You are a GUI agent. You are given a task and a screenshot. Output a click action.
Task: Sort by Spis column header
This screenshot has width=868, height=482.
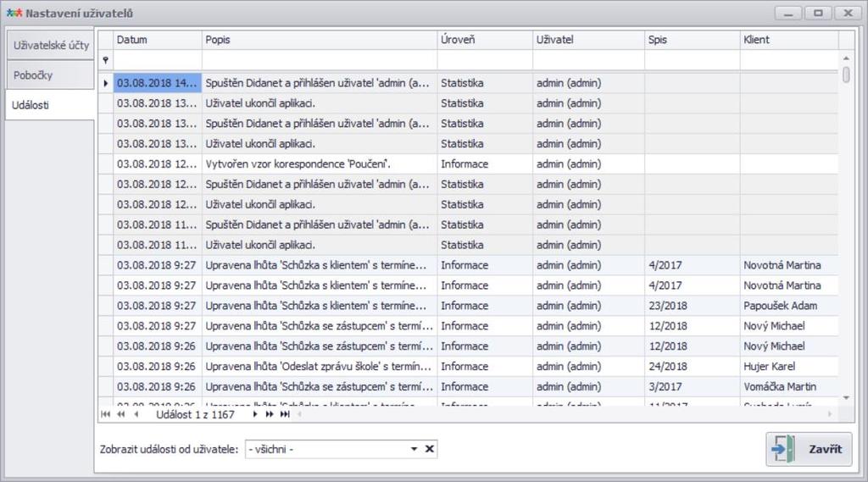coord(692,40)
